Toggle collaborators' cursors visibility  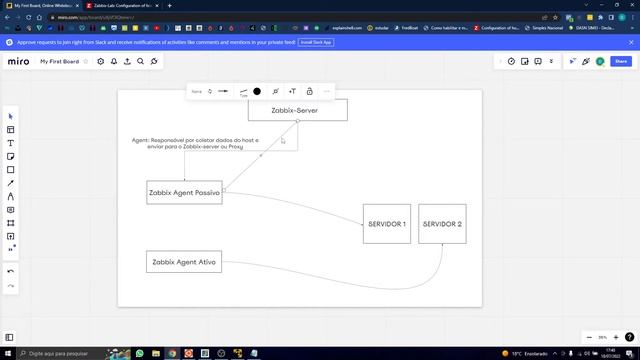[x=573, y=61]
